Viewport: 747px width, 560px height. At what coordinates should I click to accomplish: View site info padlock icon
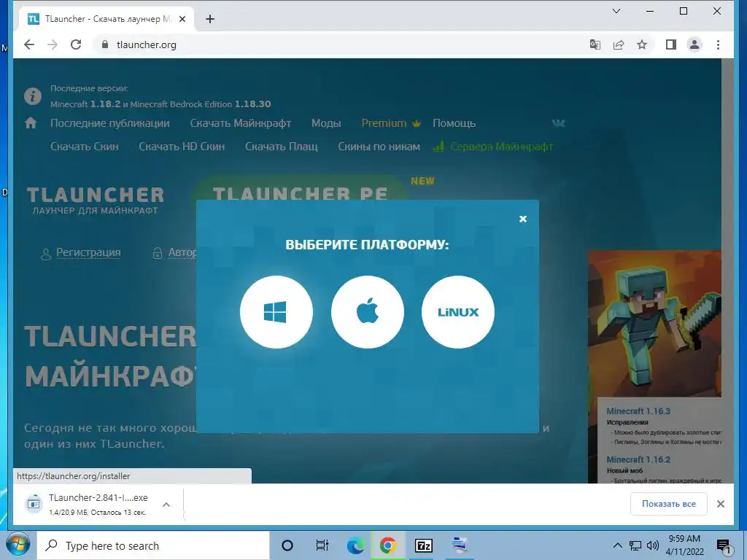tap(105, 44)
